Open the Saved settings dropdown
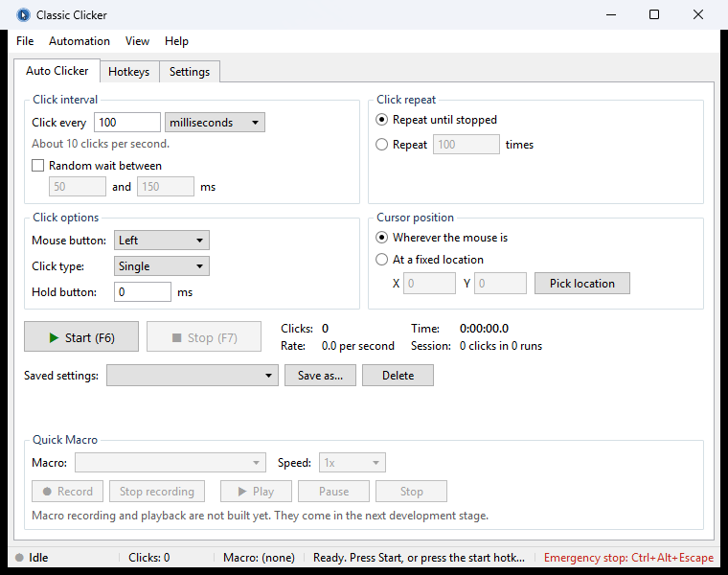728x575 pixels. click(x=193, y=376)
